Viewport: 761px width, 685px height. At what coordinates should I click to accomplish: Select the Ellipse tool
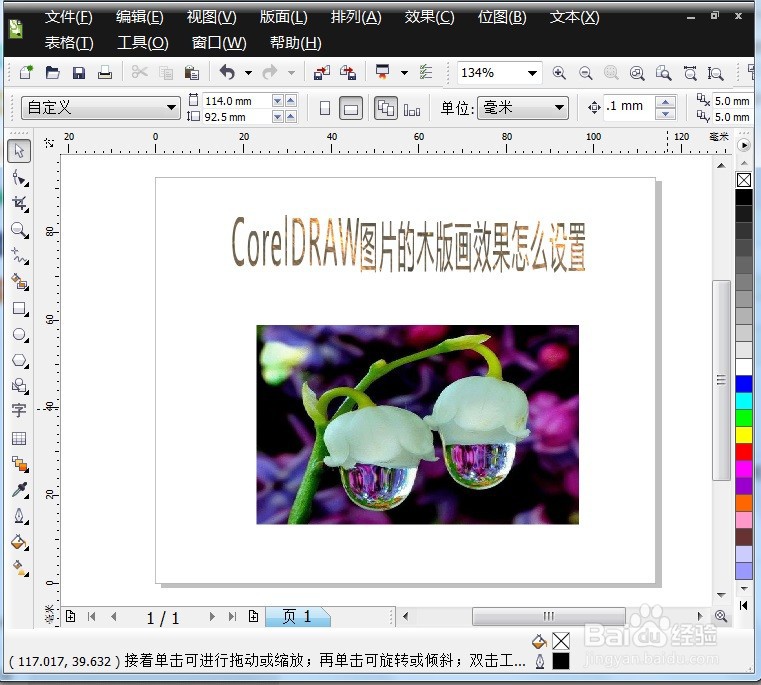tap(19, 334)
